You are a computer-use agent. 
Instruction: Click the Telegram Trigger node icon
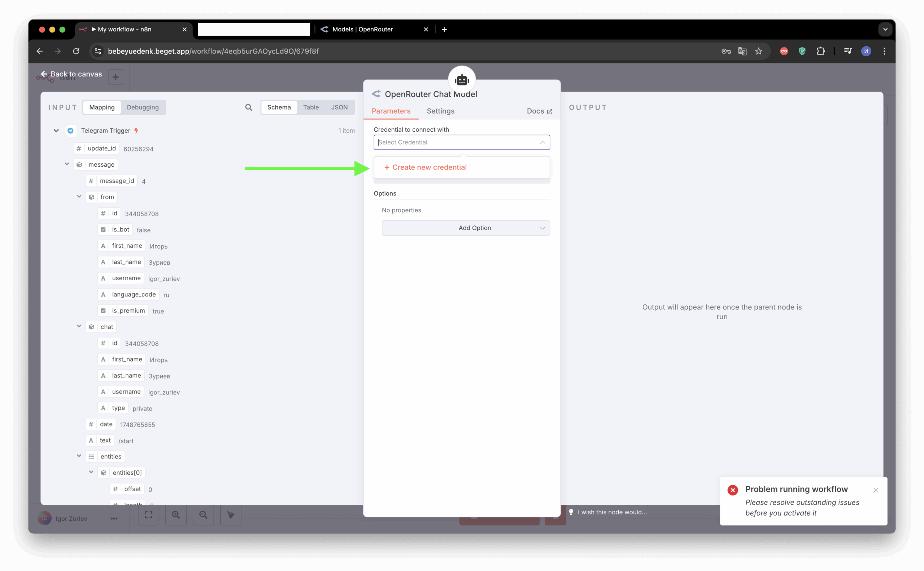tap(71, 131)
